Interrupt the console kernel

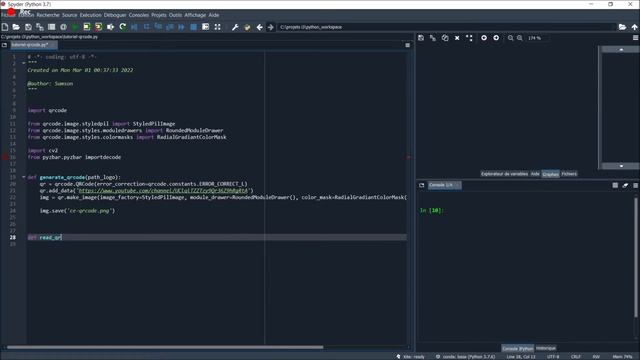[615, 185]
